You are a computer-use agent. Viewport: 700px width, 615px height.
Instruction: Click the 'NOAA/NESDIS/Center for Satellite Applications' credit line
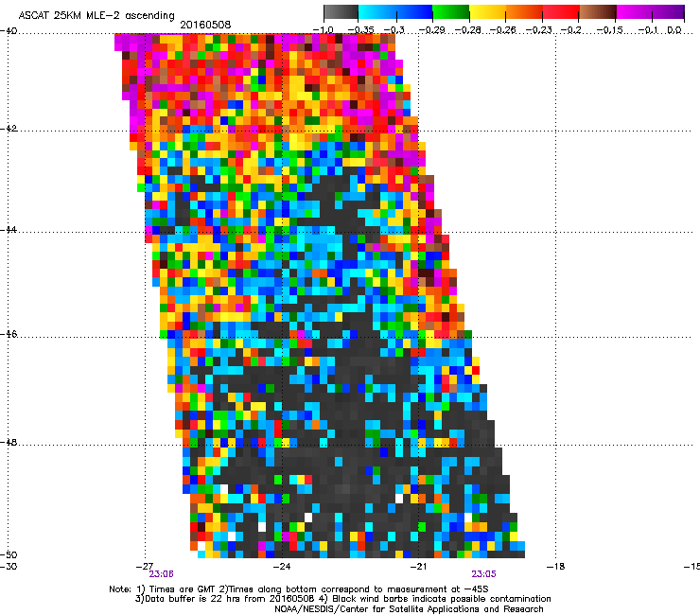(x=409, y=609)
